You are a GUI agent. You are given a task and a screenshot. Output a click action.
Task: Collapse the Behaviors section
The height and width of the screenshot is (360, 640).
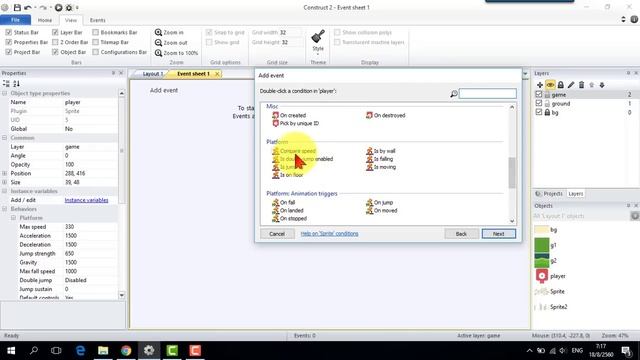tap(4, 209)
